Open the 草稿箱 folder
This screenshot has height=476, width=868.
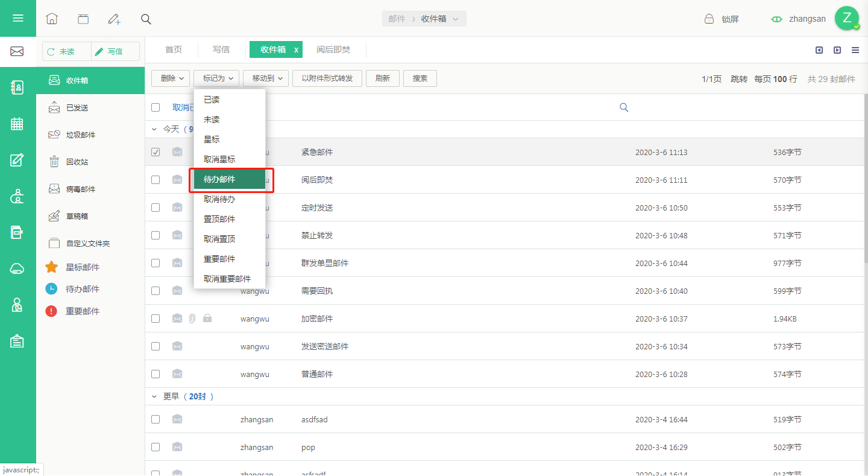point(90,216)
